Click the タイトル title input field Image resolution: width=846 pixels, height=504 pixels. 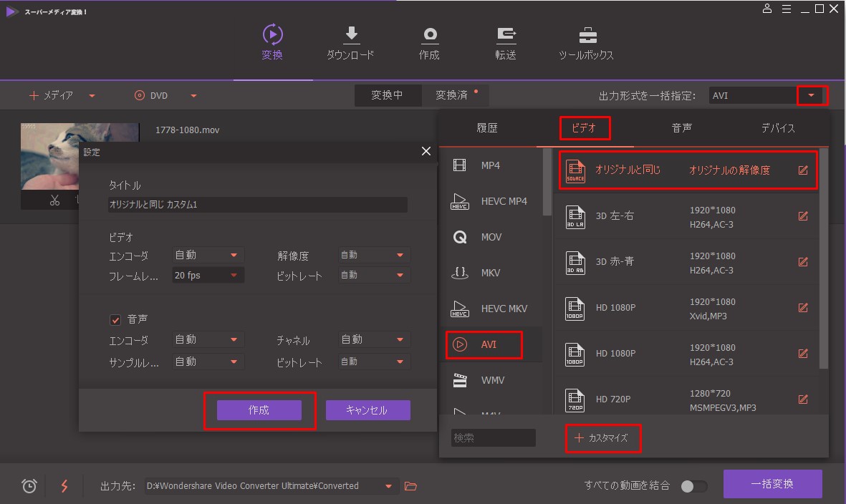point(258,205)
